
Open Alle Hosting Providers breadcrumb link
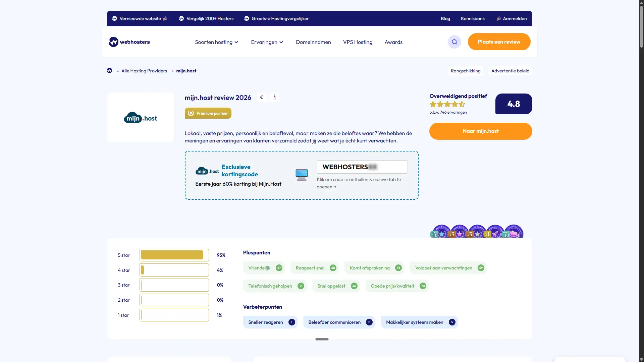click(144, 70)
